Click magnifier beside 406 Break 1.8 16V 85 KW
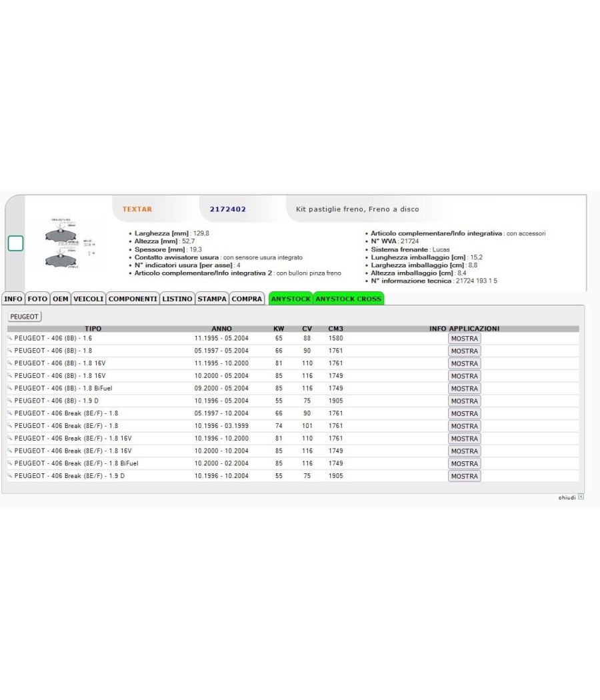Screen dimensions: 600x700 [x=10, y=451]
